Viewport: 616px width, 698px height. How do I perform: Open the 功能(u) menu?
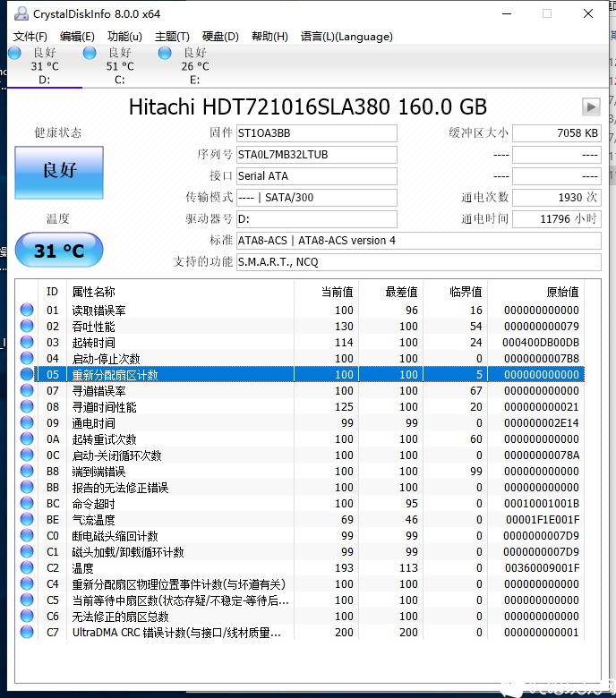point(124,37)
